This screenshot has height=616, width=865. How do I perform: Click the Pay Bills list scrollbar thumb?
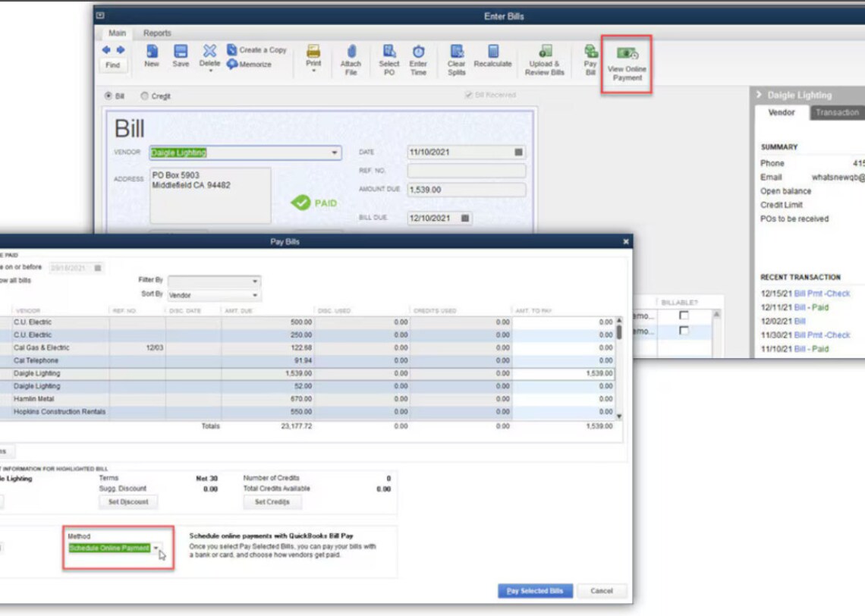[619, 332]
